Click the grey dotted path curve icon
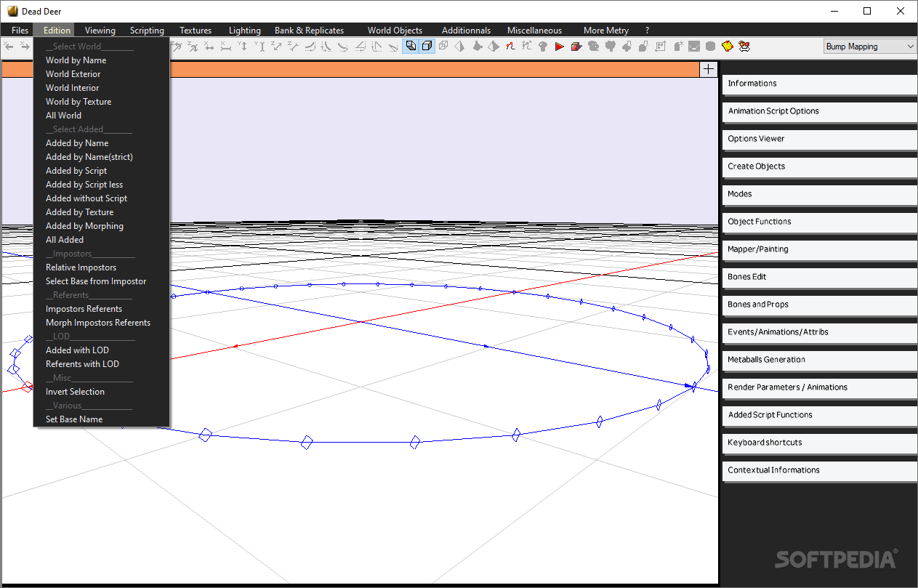 coord(526,47)
